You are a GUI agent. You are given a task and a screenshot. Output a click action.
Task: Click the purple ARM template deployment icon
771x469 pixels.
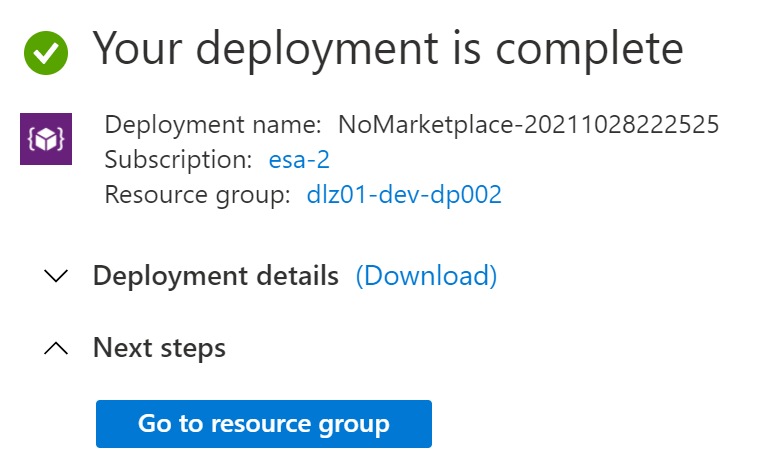pyautogui.click(x=46, y=139)
